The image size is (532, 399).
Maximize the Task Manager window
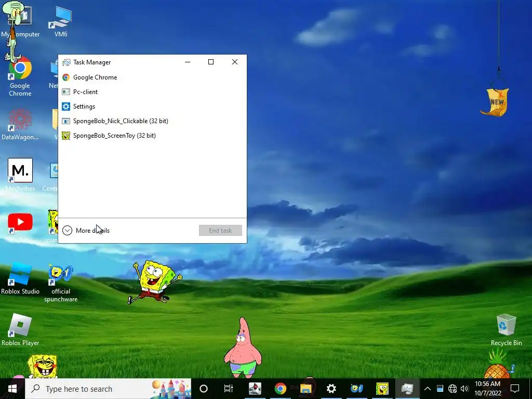[x=211, y=62]
